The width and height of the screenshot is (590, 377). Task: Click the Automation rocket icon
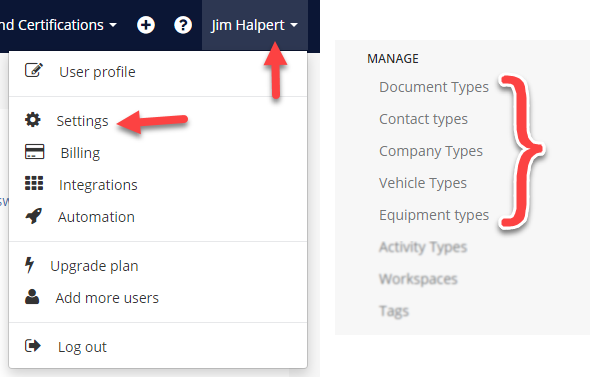pyautogui.click(x=33, y=216)
